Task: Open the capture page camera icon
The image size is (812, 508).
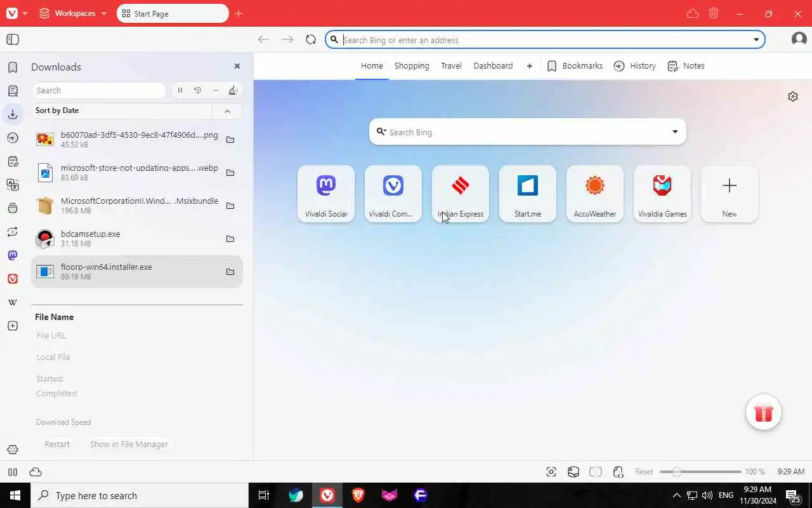Action: 551,472
